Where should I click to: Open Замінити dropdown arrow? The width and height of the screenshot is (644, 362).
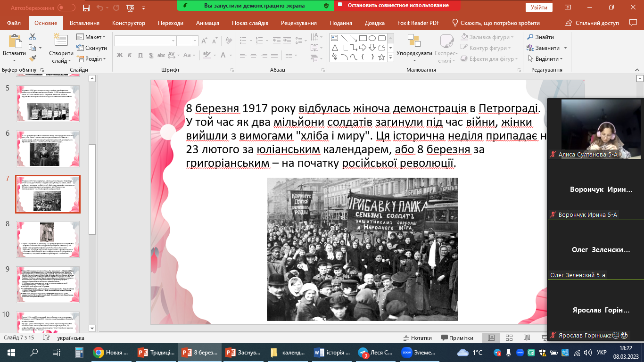click(565, 48)
